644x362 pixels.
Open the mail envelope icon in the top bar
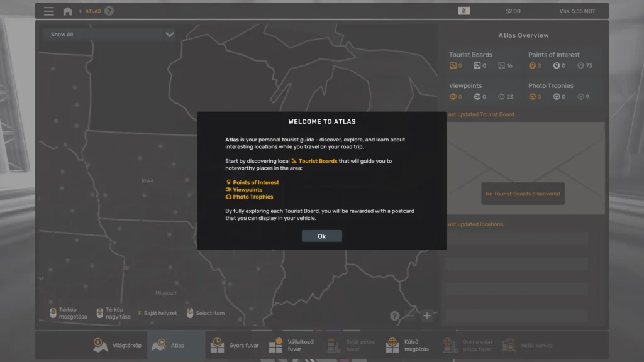coord(464,11)
